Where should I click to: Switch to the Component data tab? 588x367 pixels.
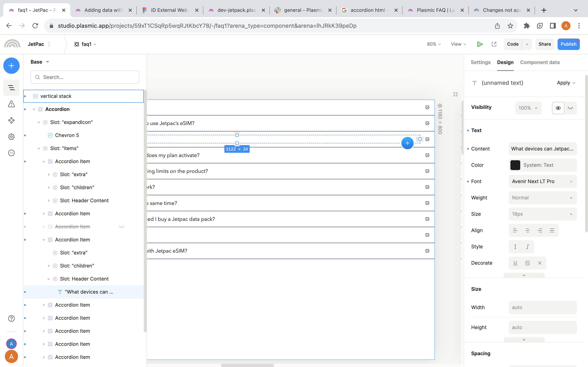pos(540,62)
